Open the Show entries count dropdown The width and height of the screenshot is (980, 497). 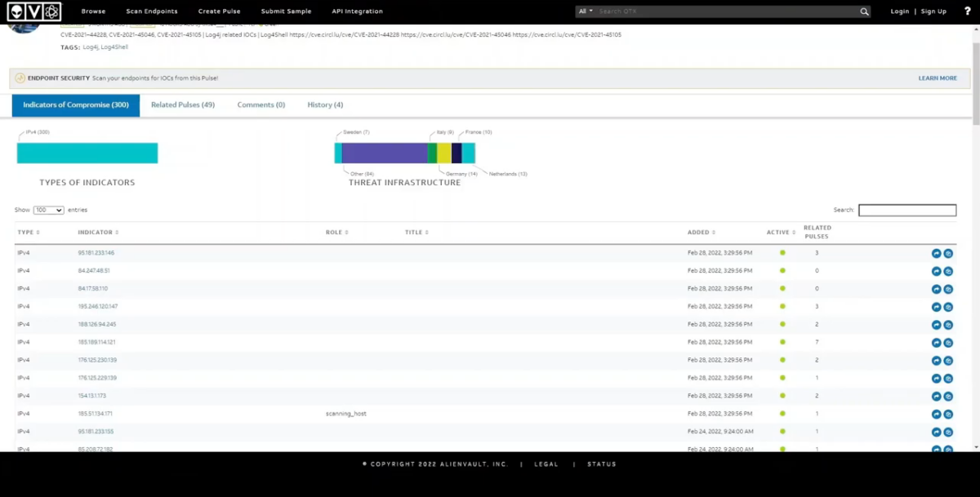pos(48,211)
